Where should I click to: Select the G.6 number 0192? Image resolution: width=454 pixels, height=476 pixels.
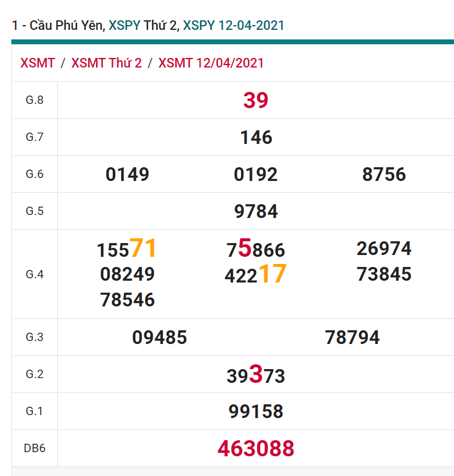pyautogui.click(x=256, y=174)
